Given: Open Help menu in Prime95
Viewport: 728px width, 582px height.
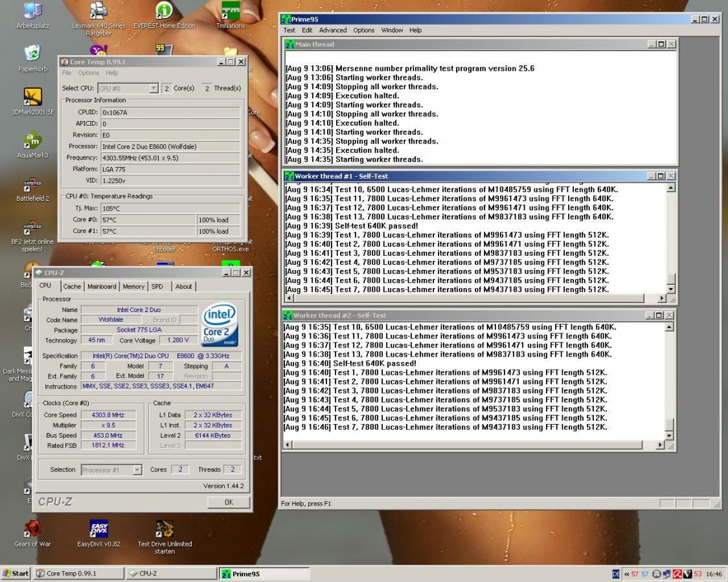Looking at the screenshot, I should point(415,30).
